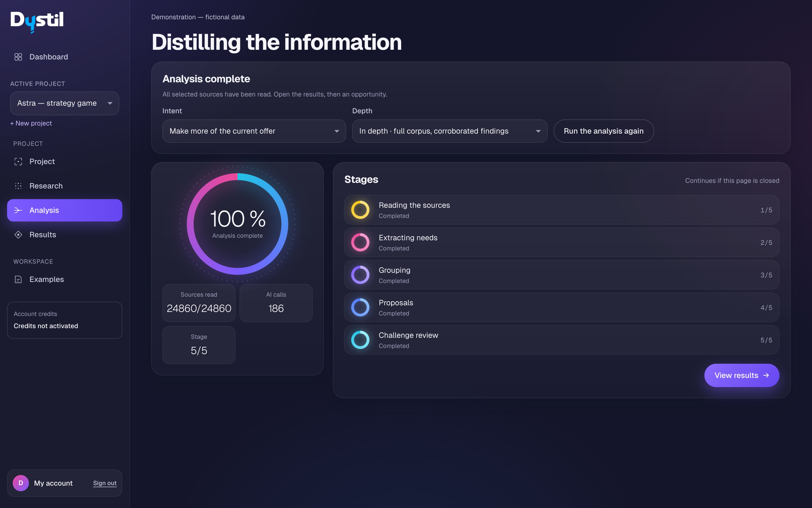812x508 pixels.
Task: Click the 'Distilling the information' title
Action: tap(277, 42)
